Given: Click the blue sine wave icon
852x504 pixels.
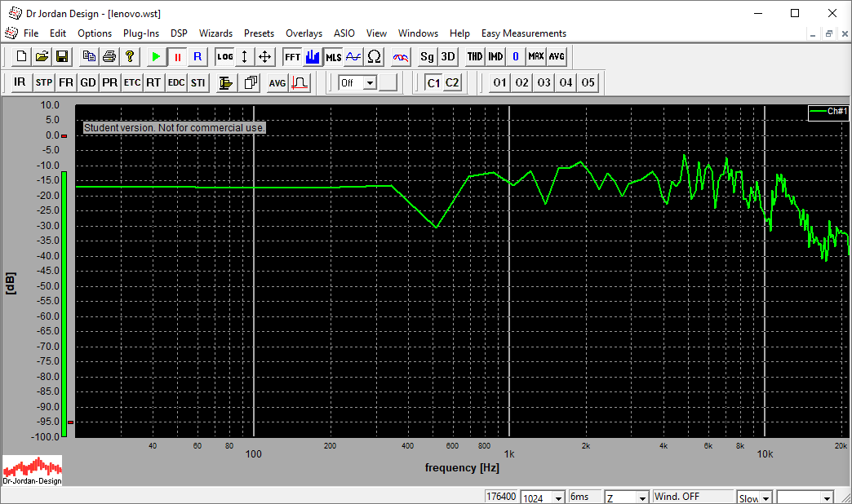Looking at the screenshot, I should point(353,56).
